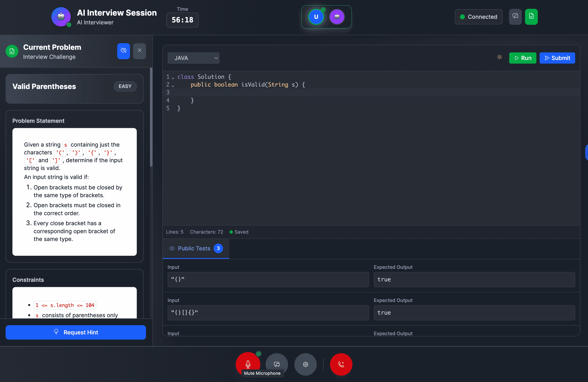The image size is (588, 382).
Task: Open settings gear in call controls
Action: [x=305, y=364]
